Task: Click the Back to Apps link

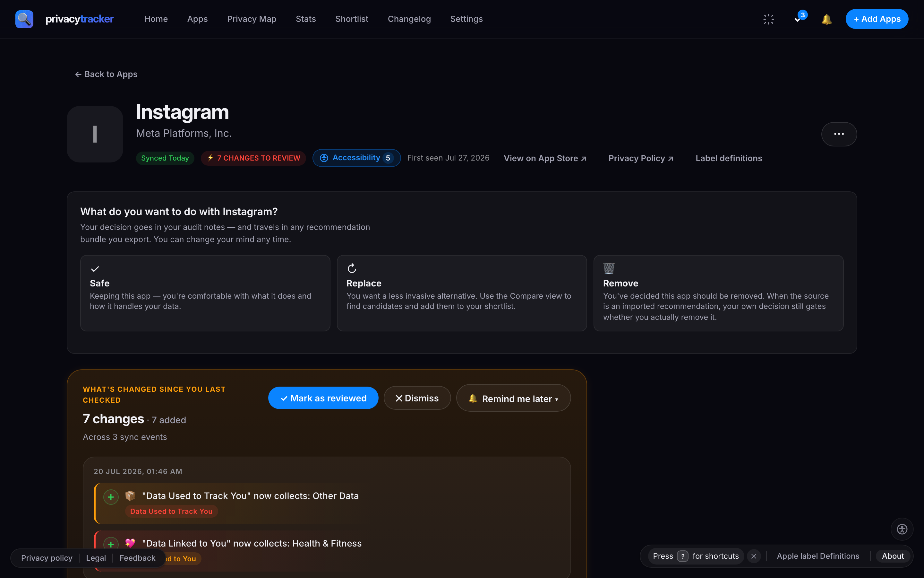Action: pos(106,74)
